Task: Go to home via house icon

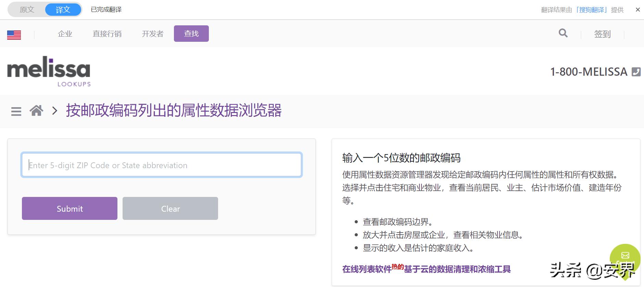Action: (36, 111)
